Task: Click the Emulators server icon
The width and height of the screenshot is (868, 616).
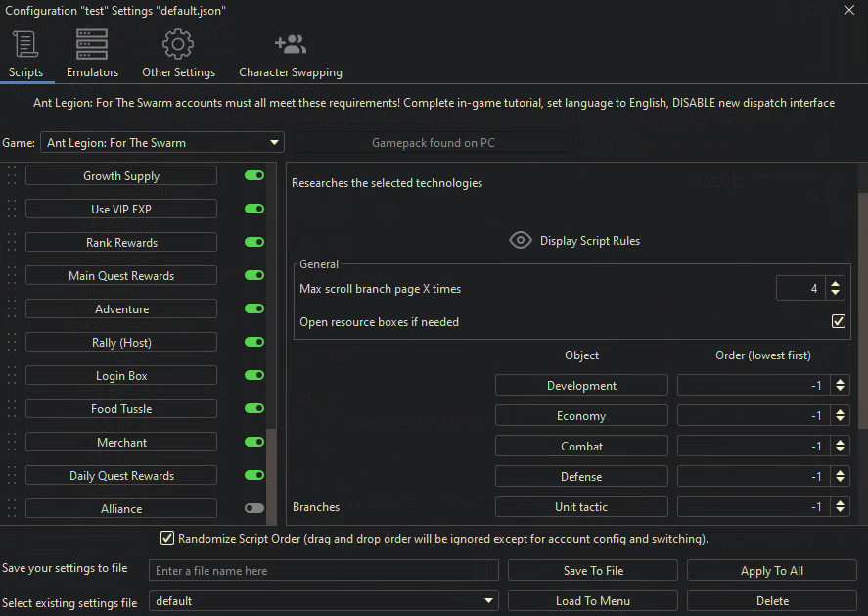Action: pos(92,45)
